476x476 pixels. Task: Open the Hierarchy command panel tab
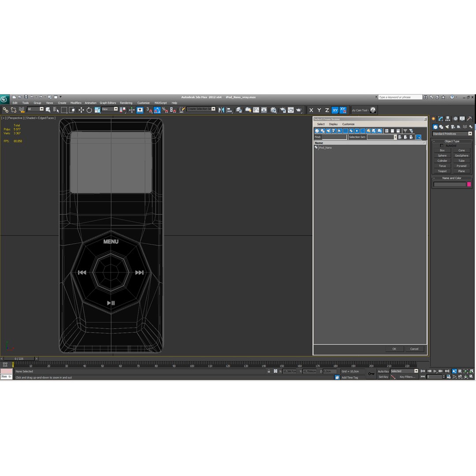448,119
